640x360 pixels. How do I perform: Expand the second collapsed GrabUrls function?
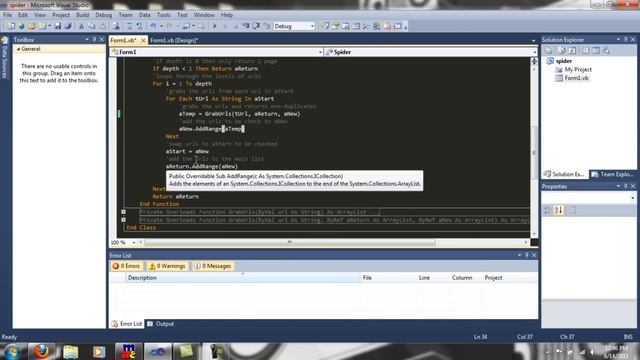point(123,220)
